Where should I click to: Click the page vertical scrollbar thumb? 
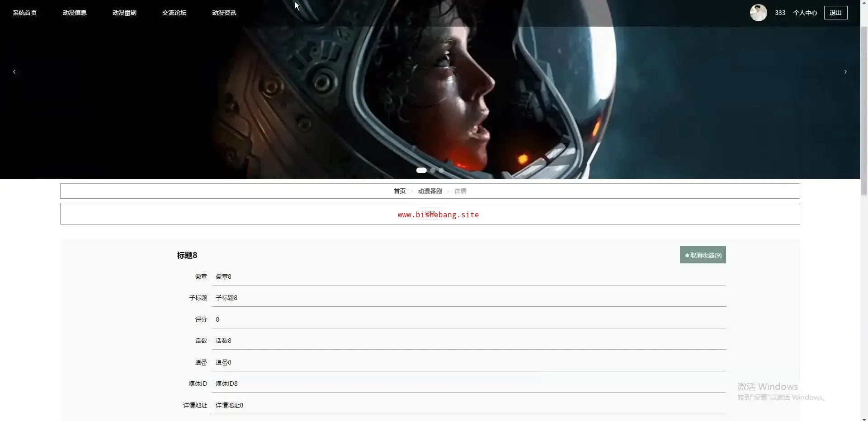coord(864,111)
